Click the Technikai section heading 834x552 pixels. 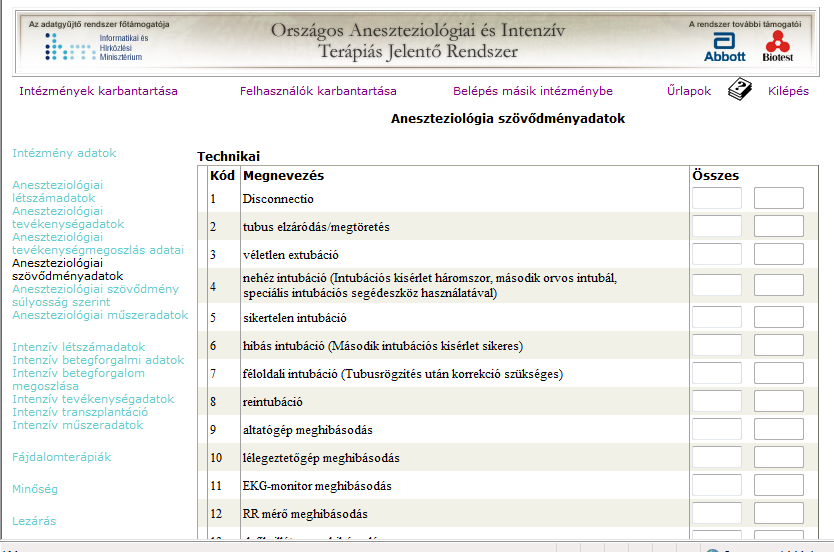228,156
